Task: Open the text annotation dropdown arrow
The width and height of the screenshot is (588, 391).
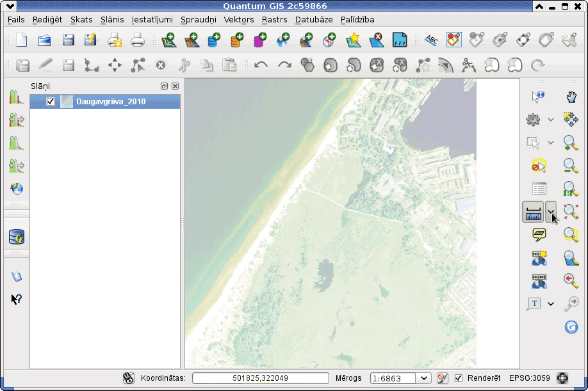Action: 550,304
